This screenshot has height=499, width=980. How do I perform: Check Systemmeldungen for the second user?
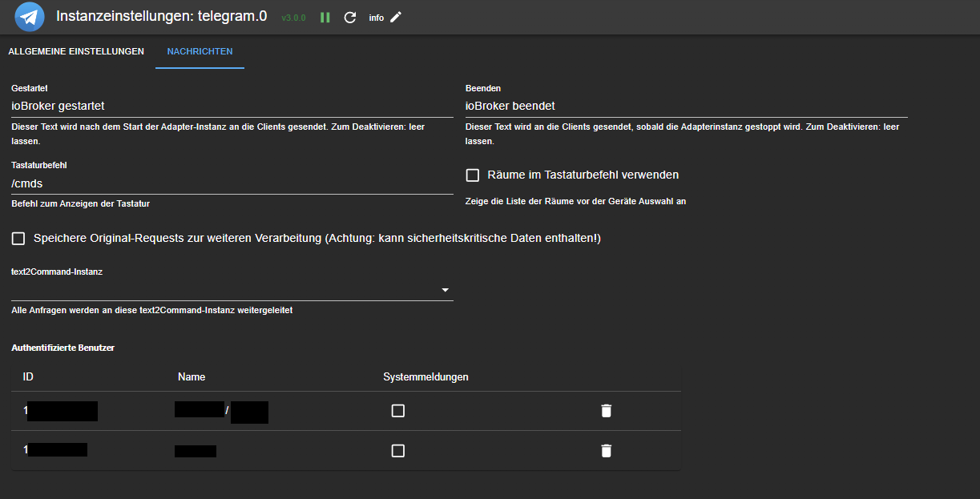click(x=398, y=450)
